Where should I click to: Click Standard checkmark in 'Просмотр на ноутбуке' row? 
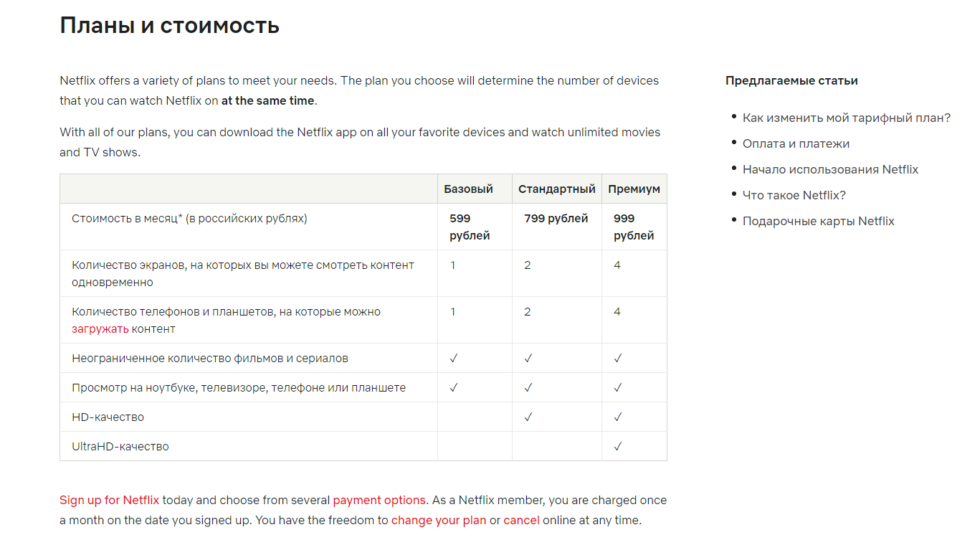(x=528, y=388)
